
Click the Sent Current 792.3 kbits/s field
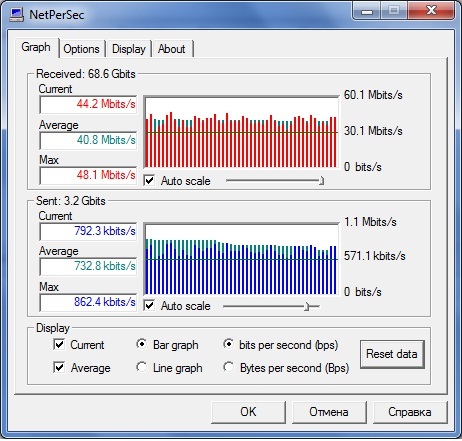point(88,231)
